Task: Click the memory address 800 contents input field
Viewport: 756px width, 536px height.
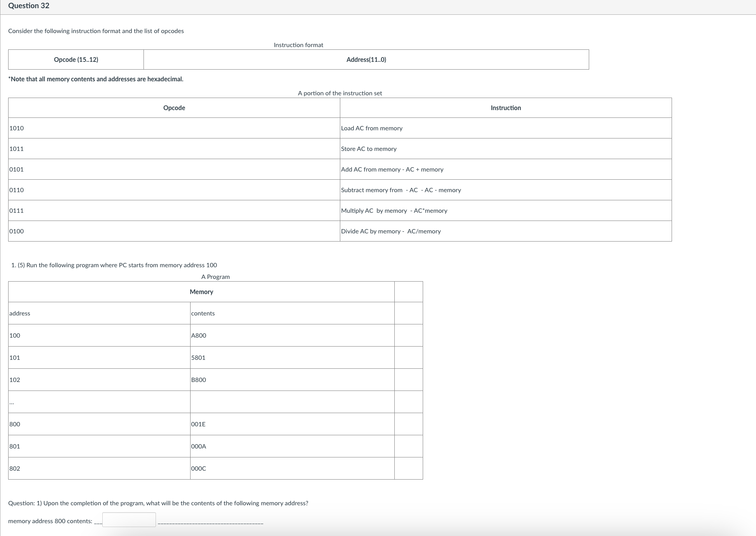Action: pos(129,520)
